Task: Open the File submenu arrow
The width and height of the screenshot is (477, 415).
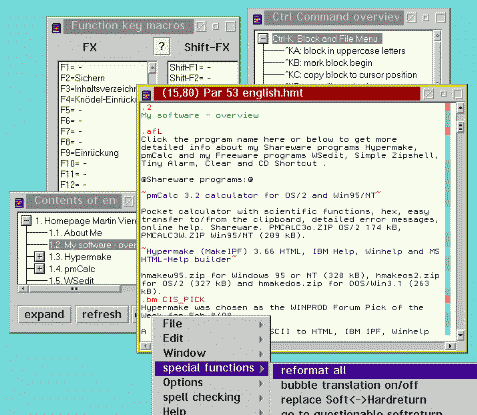Action: pos(261,324)
